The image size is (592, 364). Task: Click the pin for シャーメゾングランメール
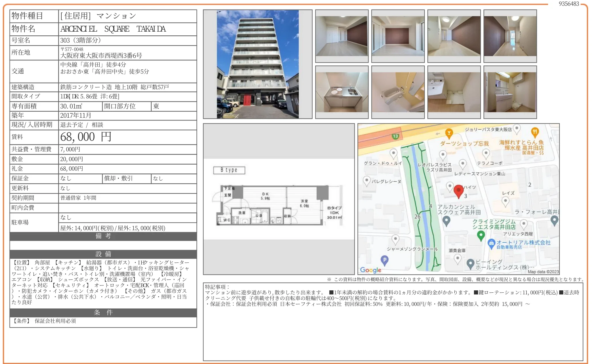(x=395, y=238)
